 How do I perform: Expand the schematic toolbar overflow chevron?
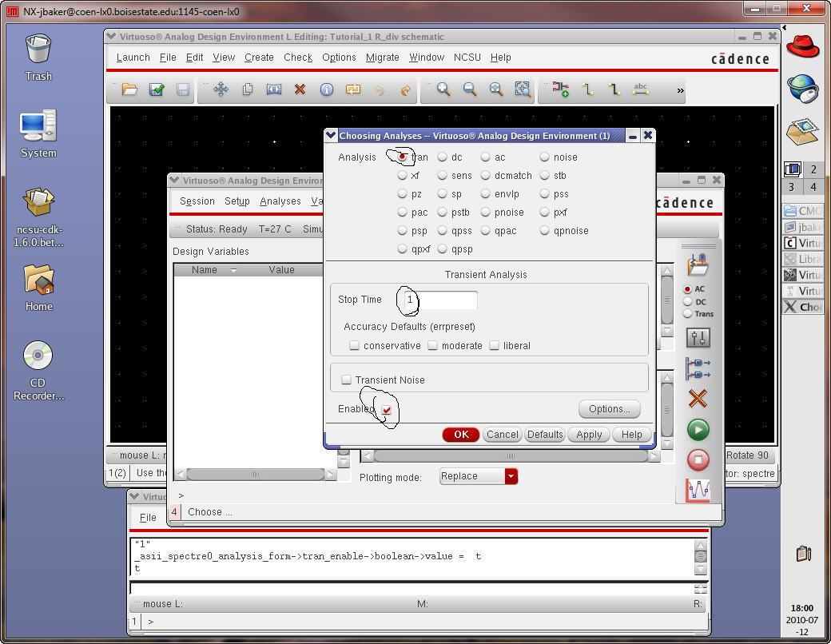[680, 90]
